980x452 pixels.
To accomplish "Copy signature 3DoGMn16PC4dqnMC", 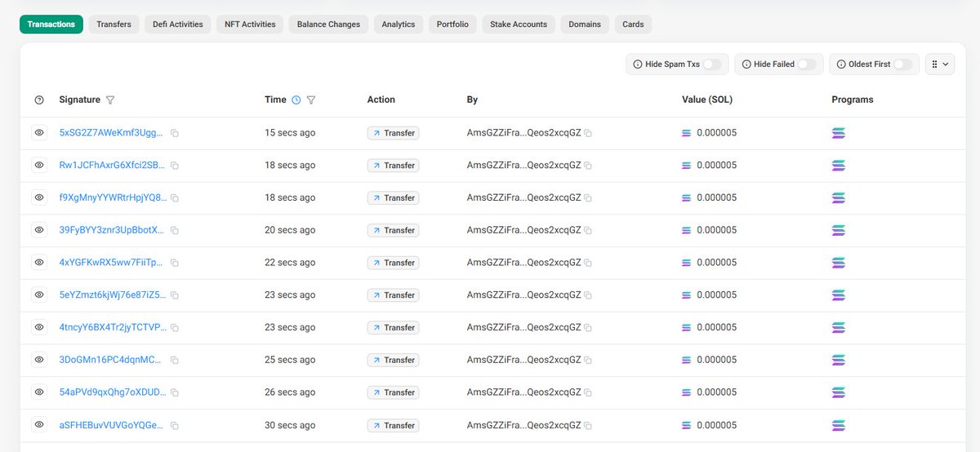I will coord(175,361).
